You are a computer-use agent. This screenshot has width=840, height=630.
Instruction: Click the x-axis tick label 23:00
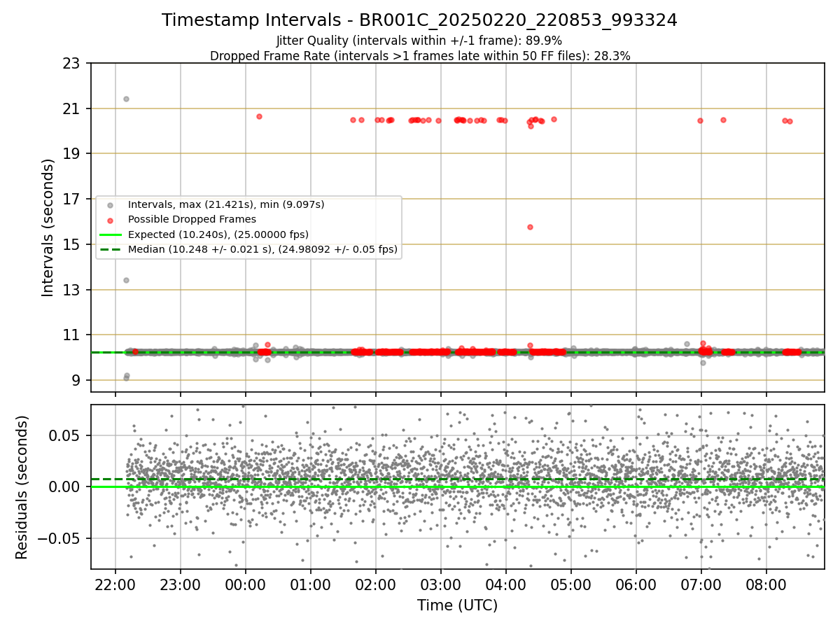pyautogui.click(x=181, y=584)
